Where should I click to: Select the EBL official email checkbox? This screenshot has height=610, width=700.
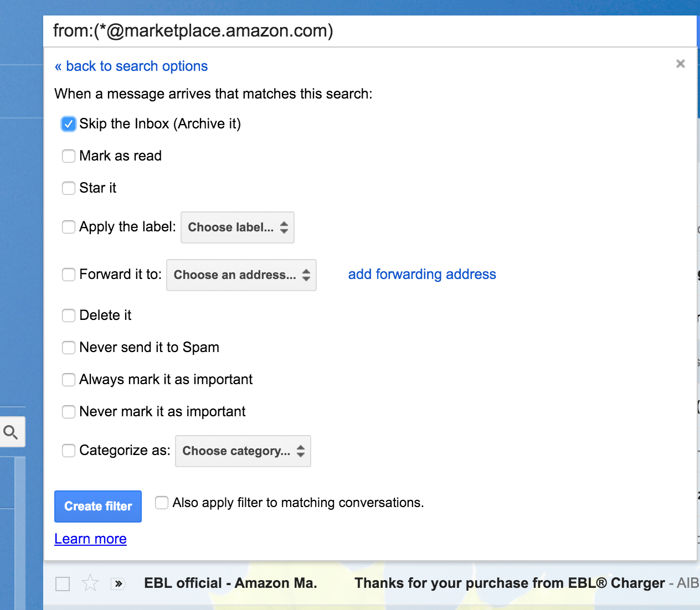pos(63,583)
